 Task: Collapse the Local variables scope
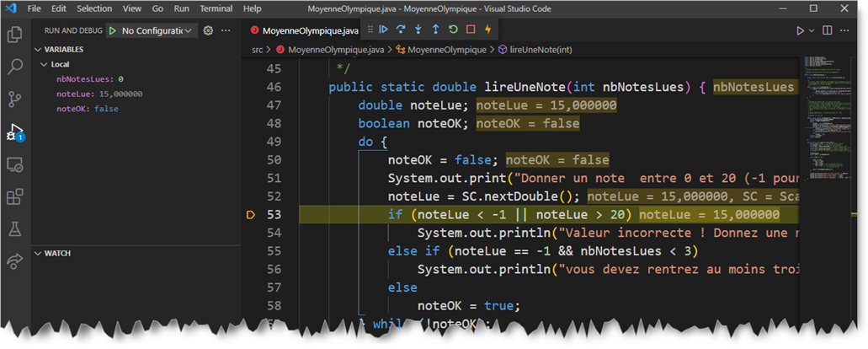pyautogui.click(x=60, y=64)
